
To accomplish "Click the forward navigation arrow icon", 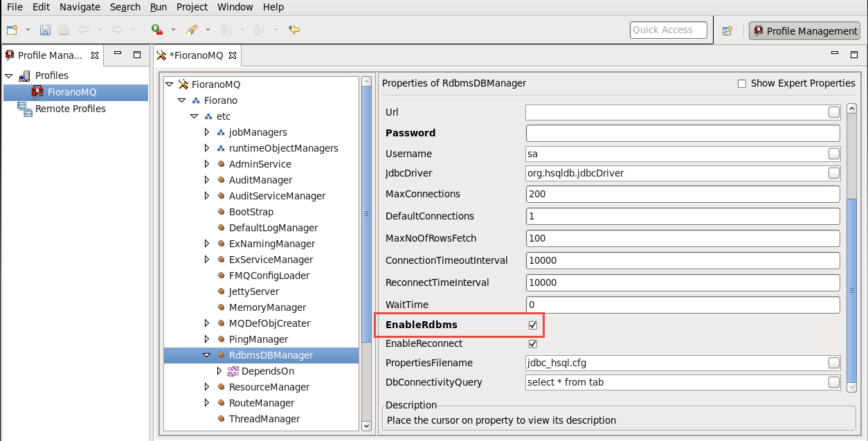I will 117,30.
